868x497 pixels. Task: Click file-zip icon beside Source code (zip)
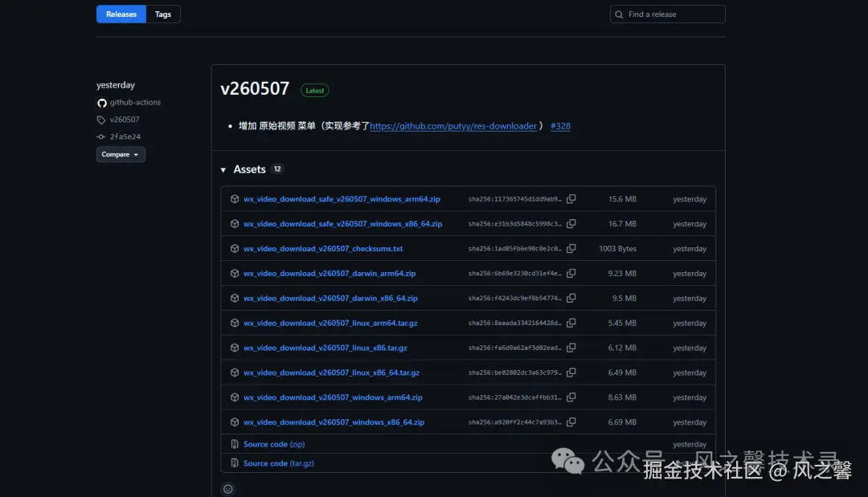[235, 444]
